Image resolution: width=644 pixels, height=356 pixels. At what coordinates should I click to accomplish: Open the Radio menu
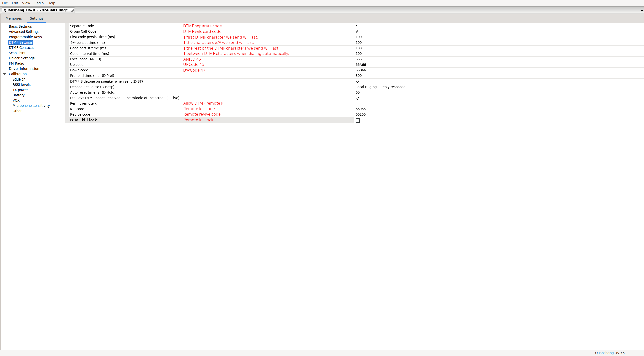[x=39, y=3]
